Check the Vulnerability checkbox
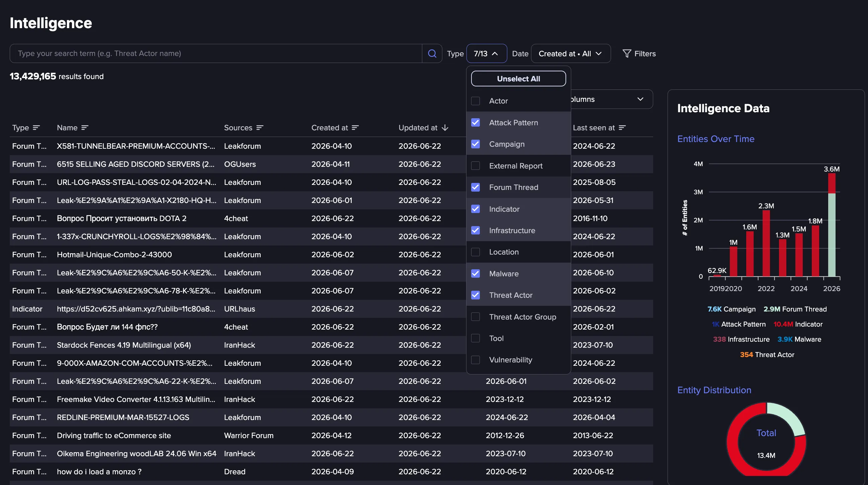 (x=475, y=360)
